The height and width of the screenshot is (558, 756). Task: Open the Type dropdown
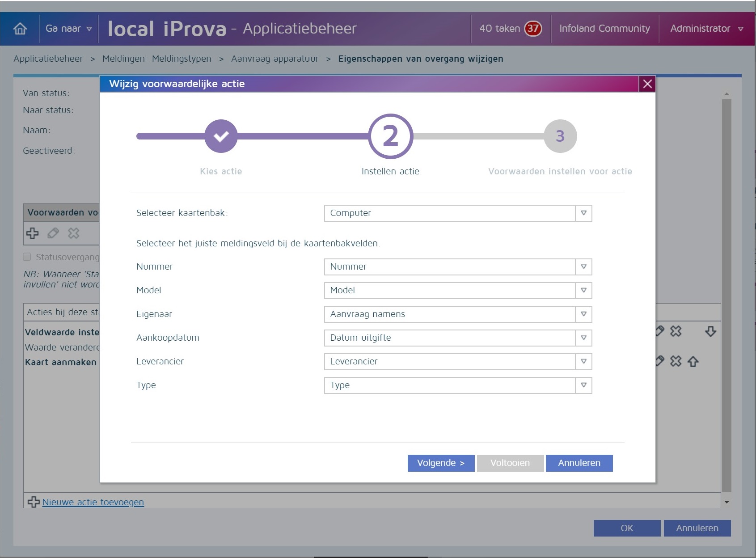[583, 385]
